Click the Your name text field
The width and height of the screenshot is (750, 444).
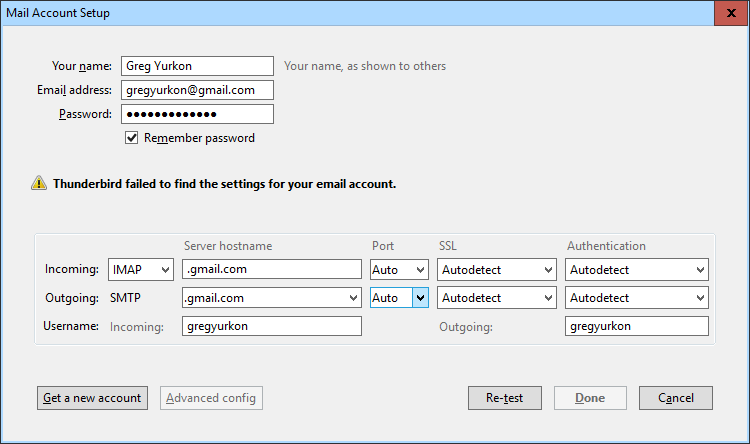(197, 66)
